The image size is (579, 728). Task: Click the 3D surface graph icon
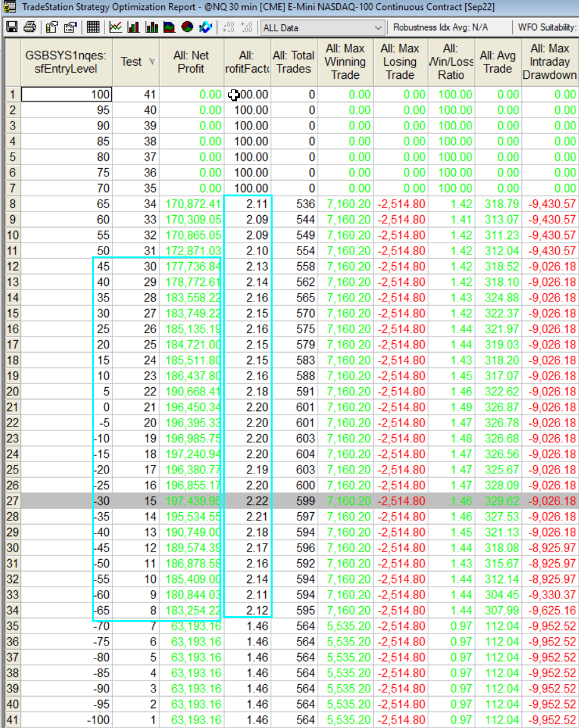(x=205, y=28)
